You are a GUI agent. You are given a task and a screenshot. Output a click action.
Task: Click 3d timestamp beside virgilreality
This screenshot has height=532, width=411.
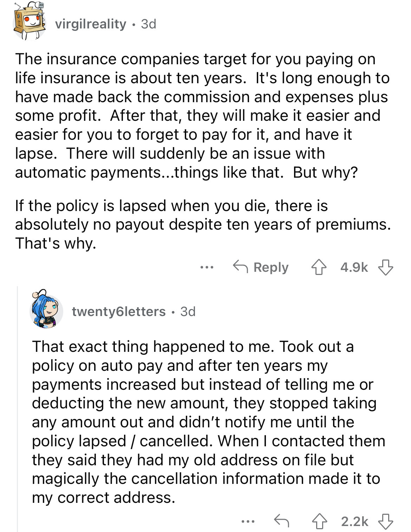[x=148, y=24]
